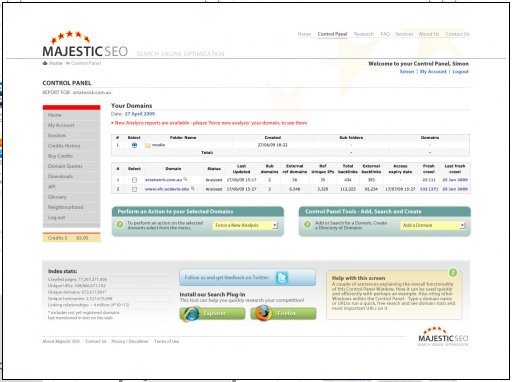Install the Firefox search plug-in
Image resolution: width=512 pixels, height=382 pixels.
[283, 314]
